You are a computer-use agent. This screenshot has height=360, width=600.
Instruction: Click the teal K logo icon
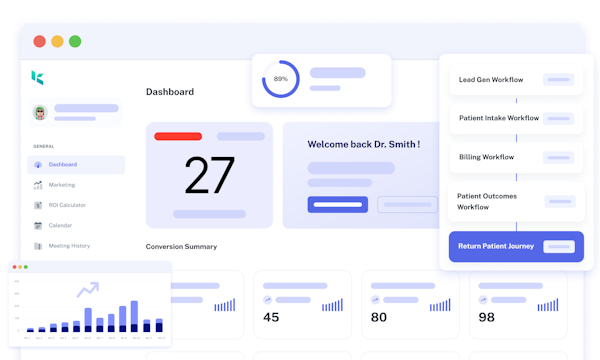pos(37,78)
